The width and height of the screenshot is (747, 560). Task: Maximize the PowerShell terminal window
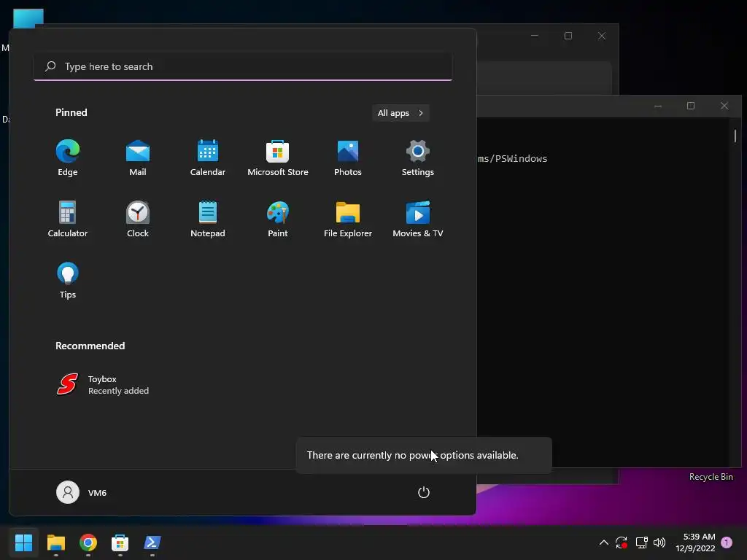(691, 106)
